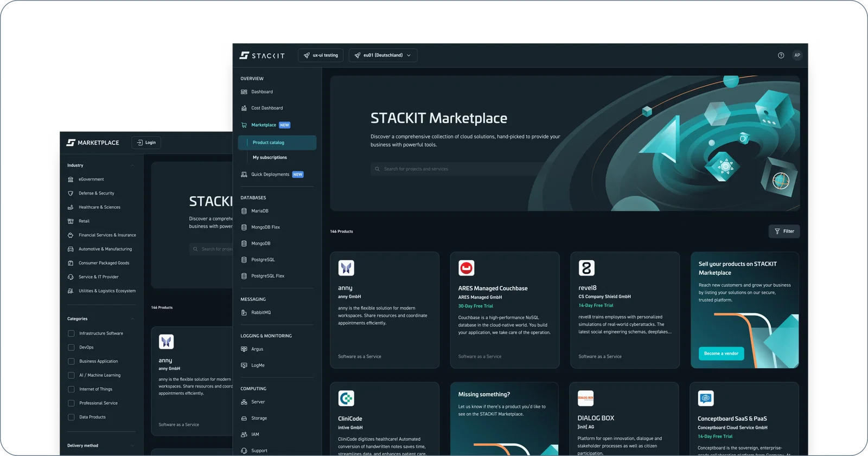Open the help question mark icon

click(781, 55)
